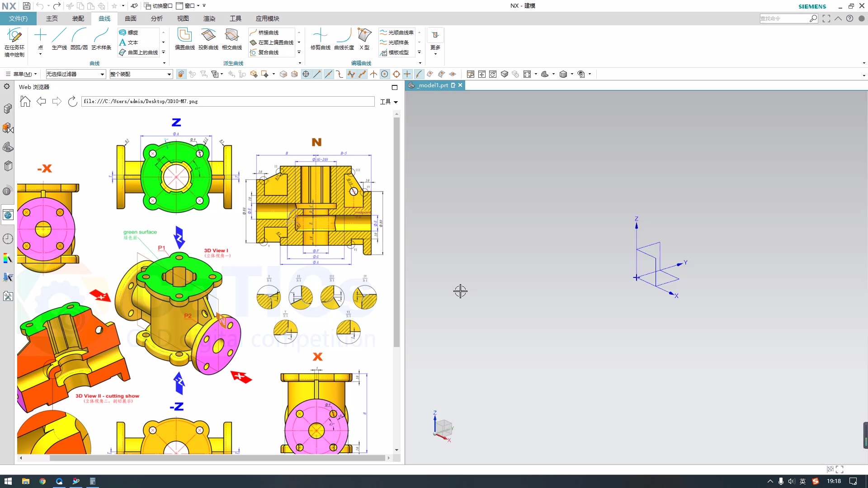This screenshot has height=488, width=868.
Task: Click the browser file path address field
Action: pos(228,102)
